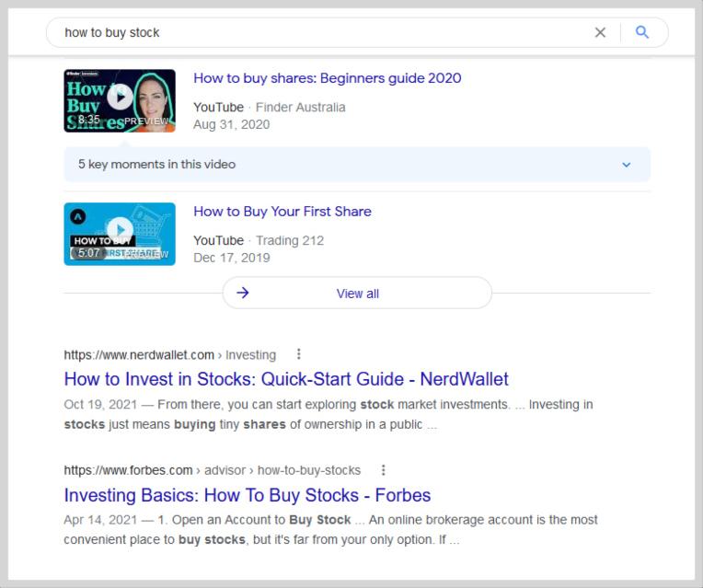Play the 'How to Buy Your First Share' thumbnail

[120, 234]
